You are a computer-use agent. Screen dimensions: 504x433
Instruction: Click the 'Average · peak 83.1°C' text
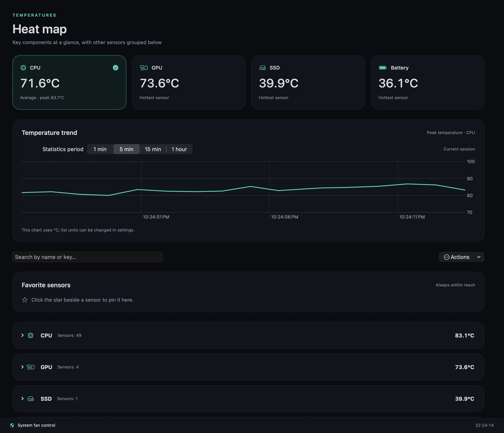[x=42, y=97]
